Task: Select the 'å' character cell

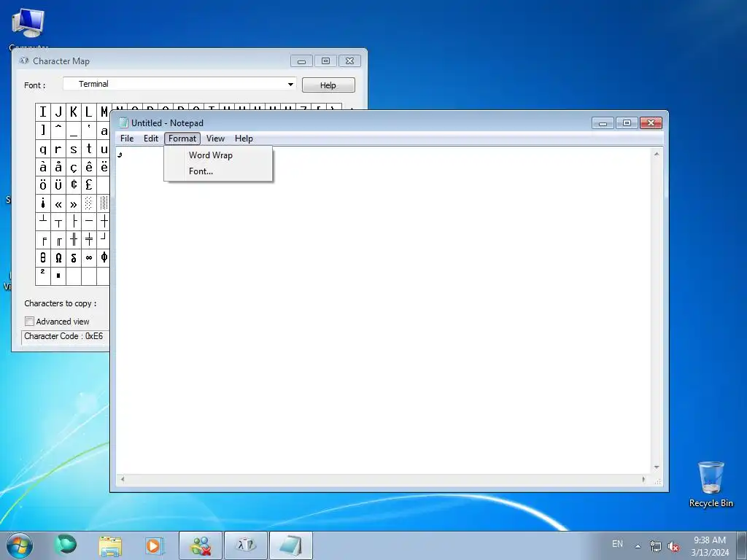Action: 58,167
